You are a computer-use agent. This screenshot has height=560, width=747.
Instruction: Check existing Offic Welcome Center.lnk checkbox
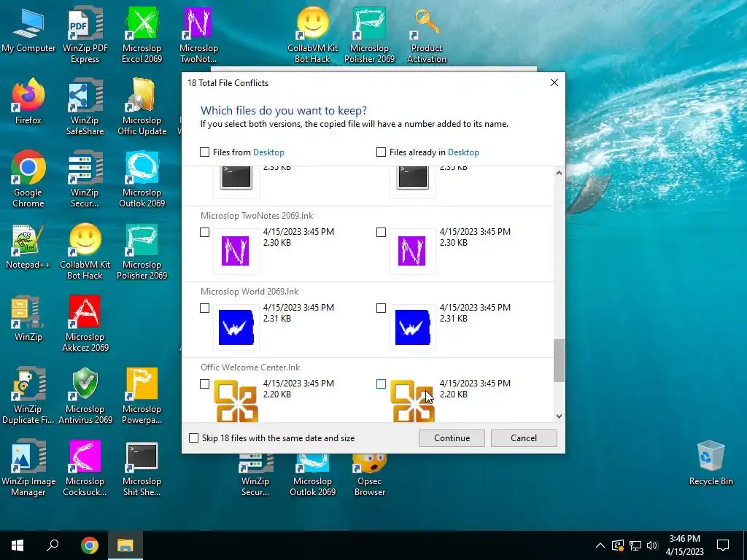coord(381,384)
